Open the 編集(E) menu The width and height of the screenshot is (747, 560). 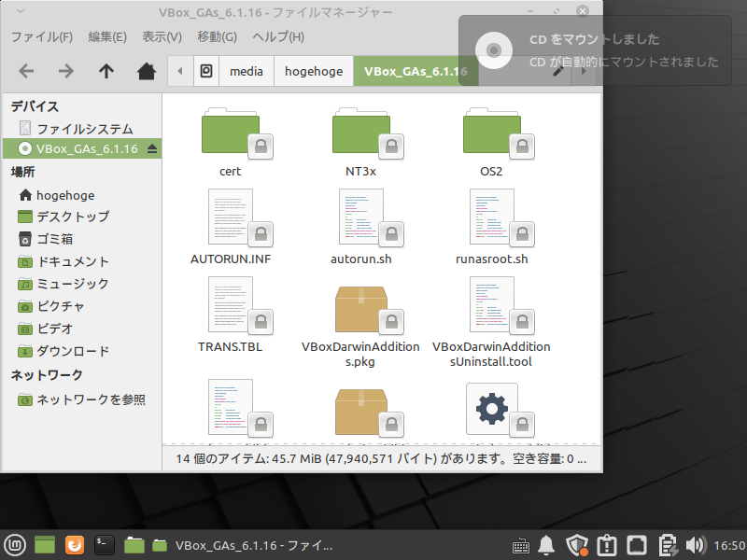(107, 36)
